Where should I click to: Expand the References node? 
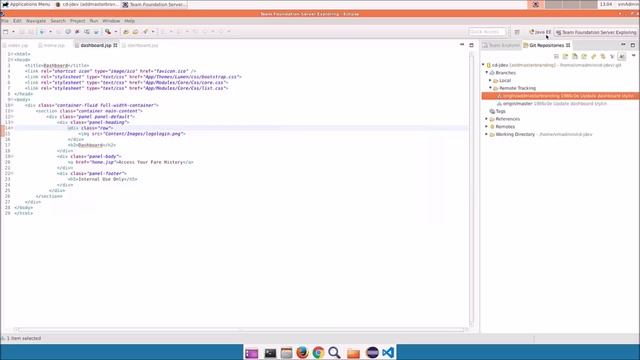pyautogui.click(x=487, y=119)
